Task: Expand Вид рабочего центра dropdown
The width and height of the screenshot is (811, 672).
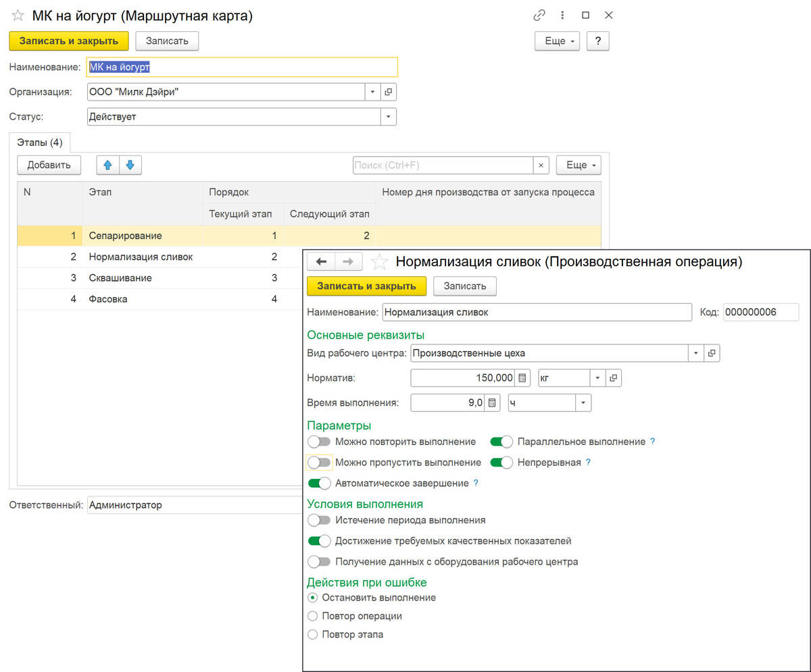Action: [x=696, y=353]
